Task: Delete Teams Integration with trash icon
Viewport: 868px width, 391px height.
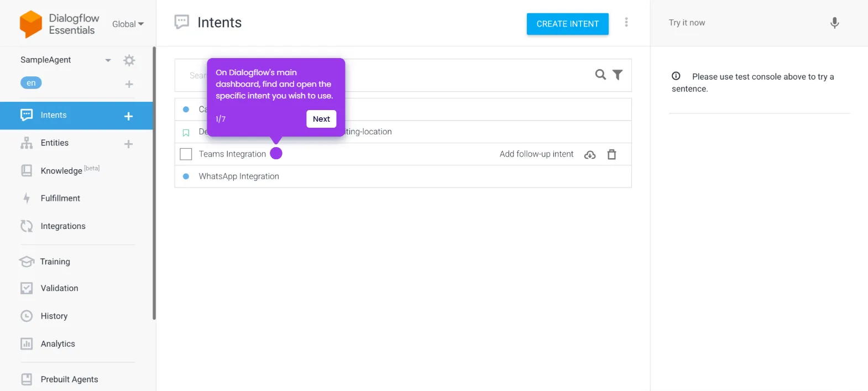Action: 611,154
